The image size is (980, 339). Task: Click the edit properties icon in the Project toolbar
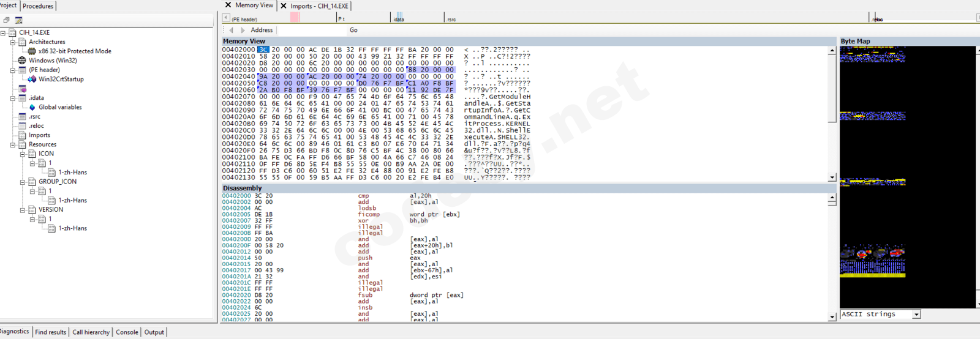(x=18, y=20)
